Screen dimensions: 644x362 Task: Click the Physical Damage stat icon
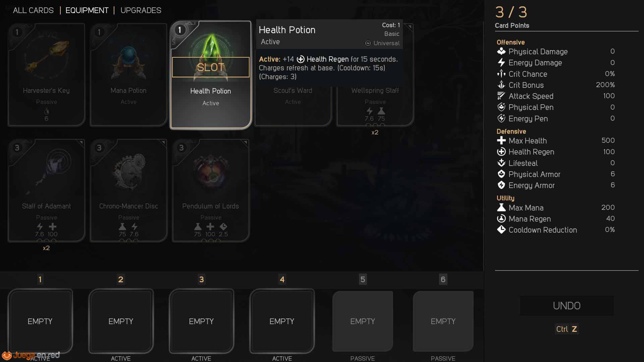tap(501, 51)
